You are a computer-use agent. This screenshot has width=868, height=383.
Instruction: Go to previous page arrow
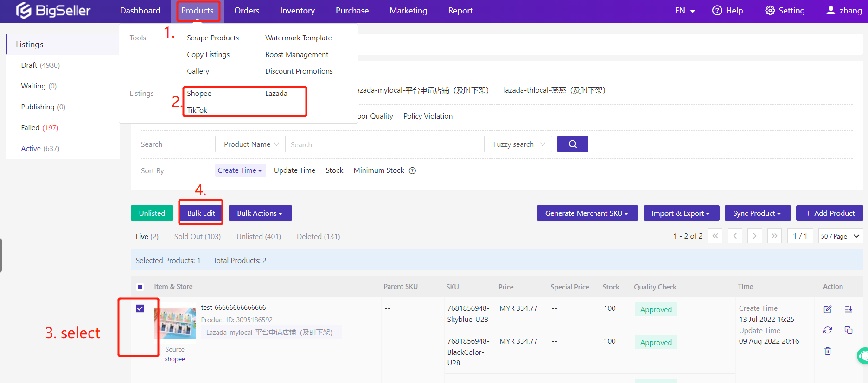click(735, 236)
